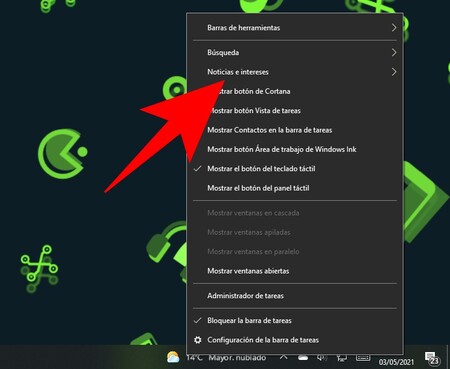Screen dimensions: 450x369
Task: Open the touch keyboard tray icon
Action: (x=363, y=358)
